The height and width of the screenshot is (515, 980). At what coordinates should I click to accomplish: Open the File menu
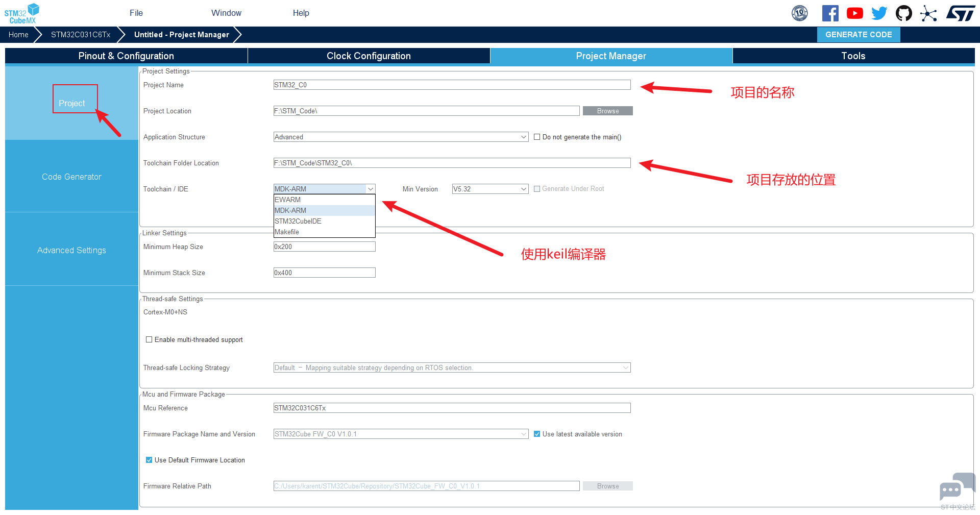(x=136, y=13)
